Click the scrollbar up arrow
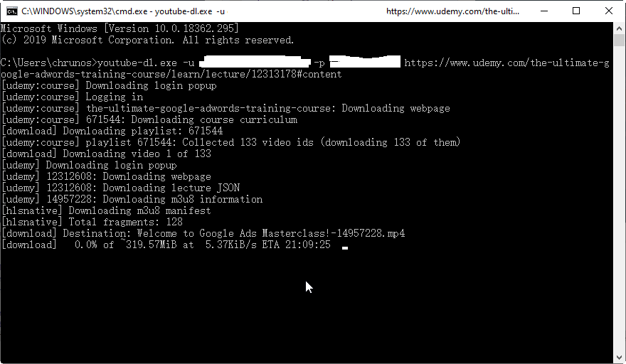Screen dimensions: 626x364 (619, 28)
